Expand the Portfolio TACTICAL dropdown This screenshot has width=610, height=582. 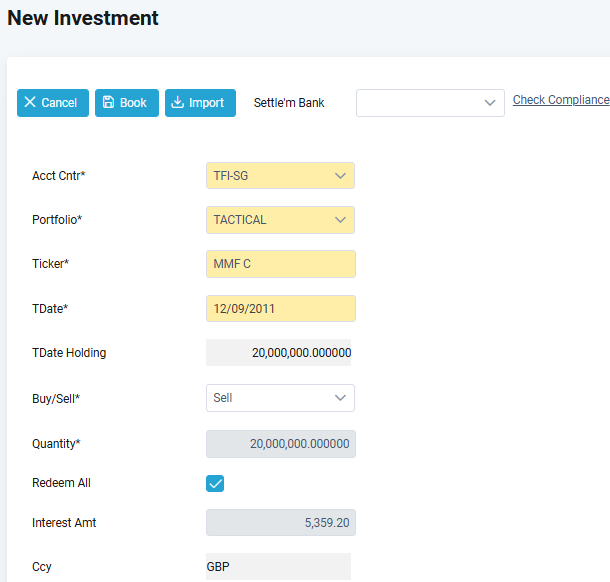pos(280,220)
